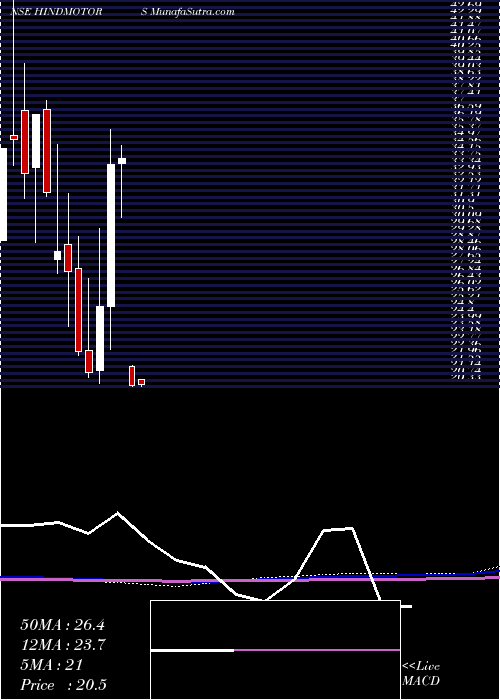500x700 pixels.
Task: Select the 50MA : 26.4 reading
Action: (x=62, y=625)
